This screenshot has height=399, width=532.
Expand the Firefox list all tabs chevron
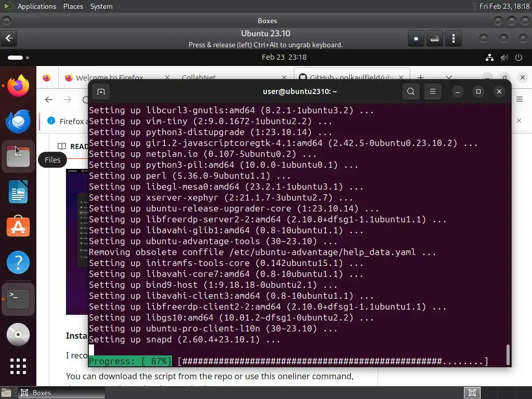[x=449, y=77]
